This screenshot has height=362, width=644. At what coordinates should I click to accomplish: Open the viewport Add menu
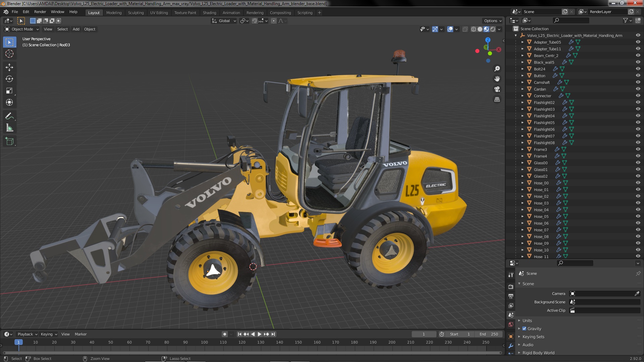(x=76, y=29)
